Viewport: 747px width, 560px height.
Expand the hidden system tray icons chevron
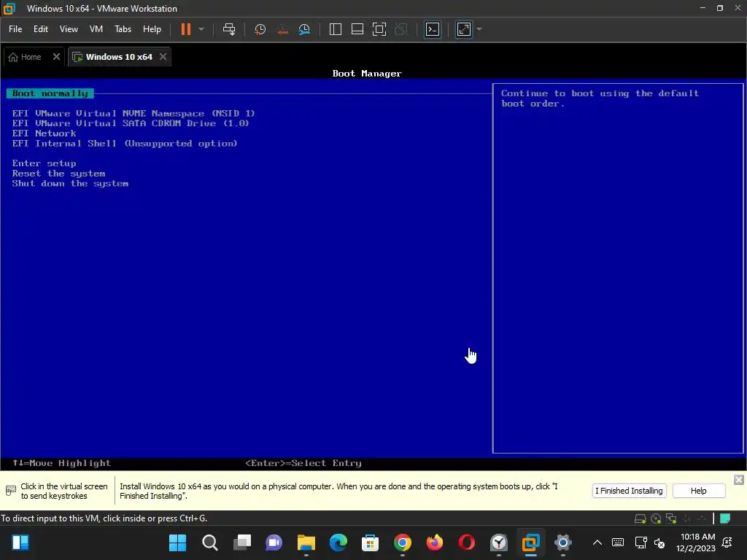pyautogui.click(x=597, y=542)
